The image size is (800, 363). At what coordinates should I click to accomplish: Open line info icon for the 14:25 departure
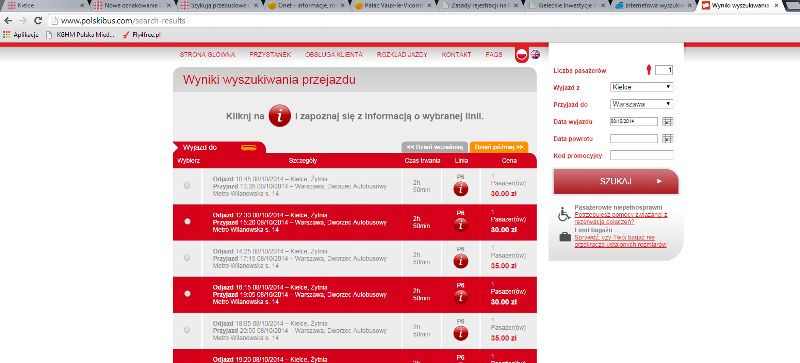tap(461, 261)
